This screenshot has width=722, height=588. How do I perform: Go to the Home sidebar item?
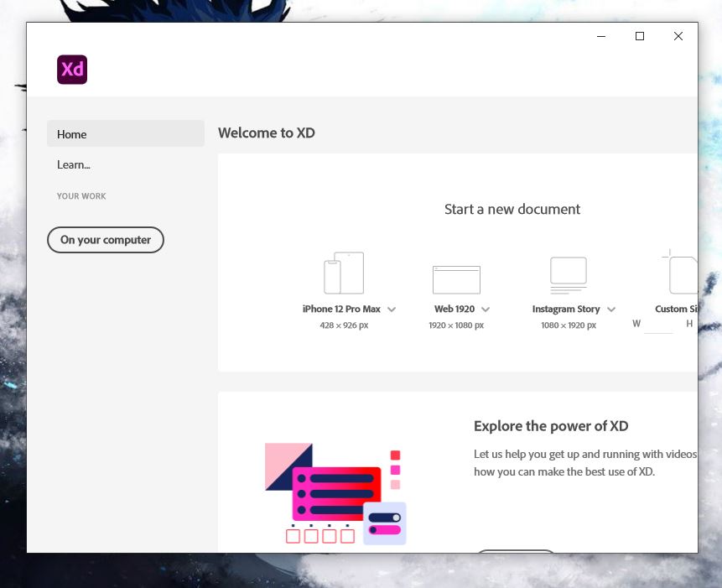(126, 134)
